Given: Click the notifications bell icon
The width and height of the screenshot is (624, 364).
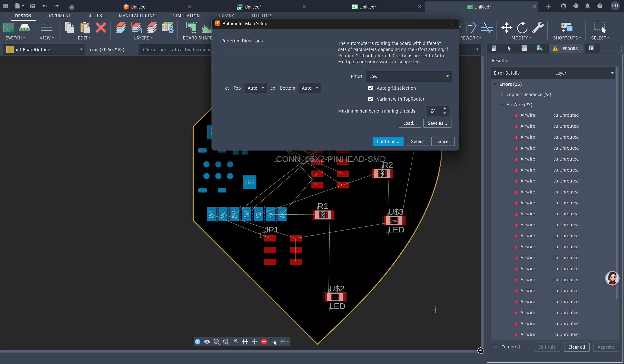Looking at the screenshot, I should coord(587,6).
